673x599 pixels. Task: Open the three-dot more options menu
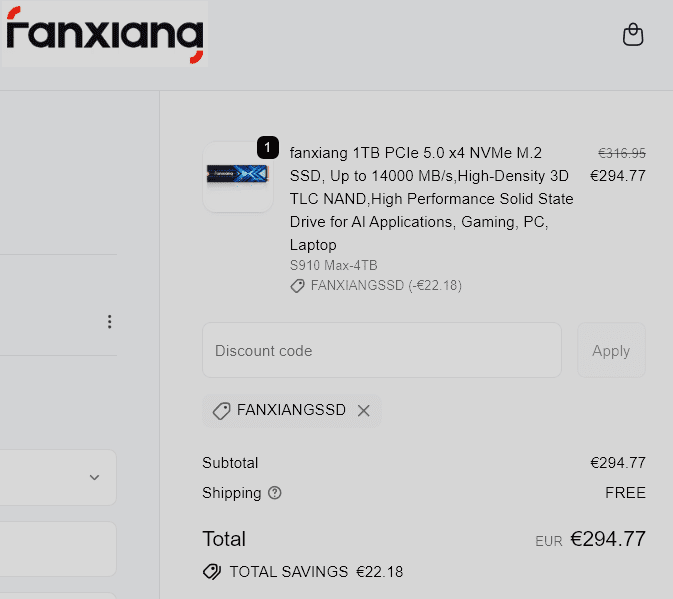click(109, 322)
